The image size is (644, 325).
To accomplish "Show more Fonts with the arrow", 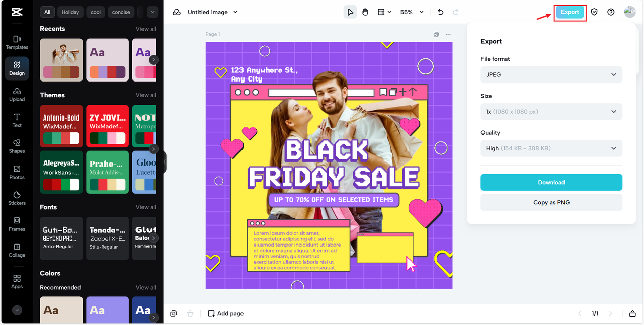I will click(x=154, y=238).
